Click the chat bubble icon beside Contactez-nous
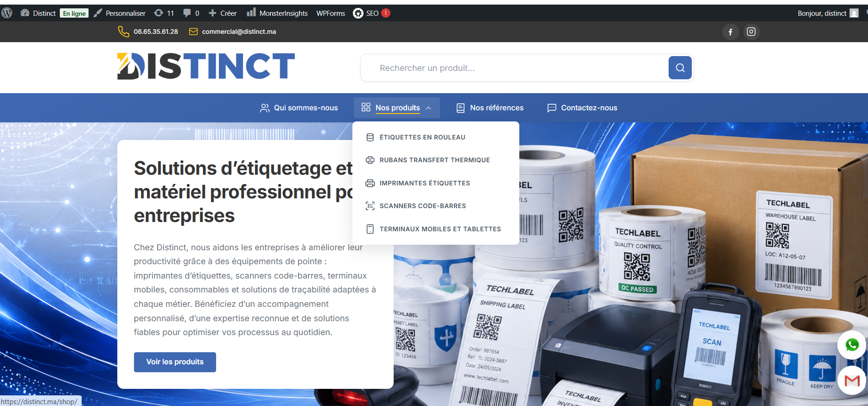 click(552, 108)
